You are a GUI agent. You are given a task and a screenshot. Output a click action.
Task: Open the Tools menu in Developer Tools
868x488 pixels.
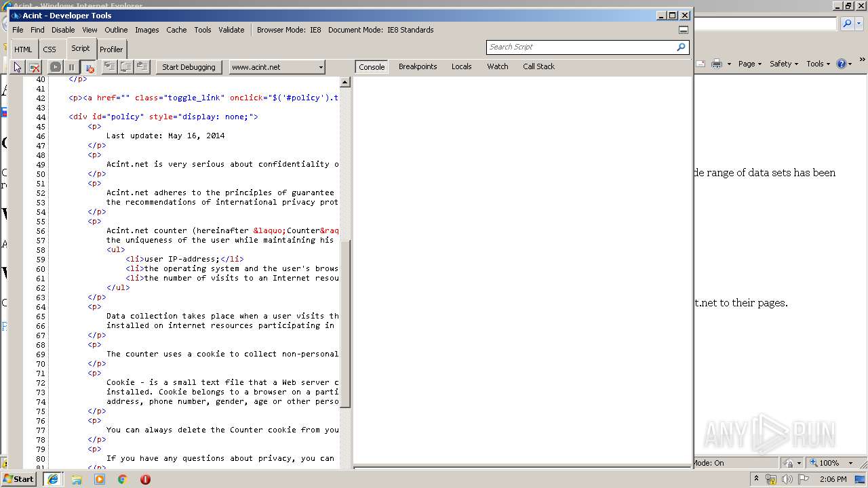[x=203, y=30]
